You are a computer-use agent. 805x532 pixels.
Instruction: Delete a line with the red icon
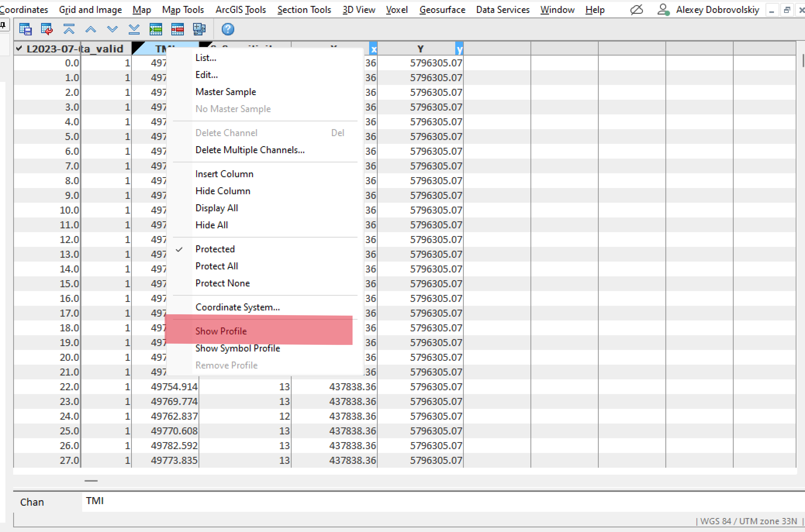click(177, 29)
